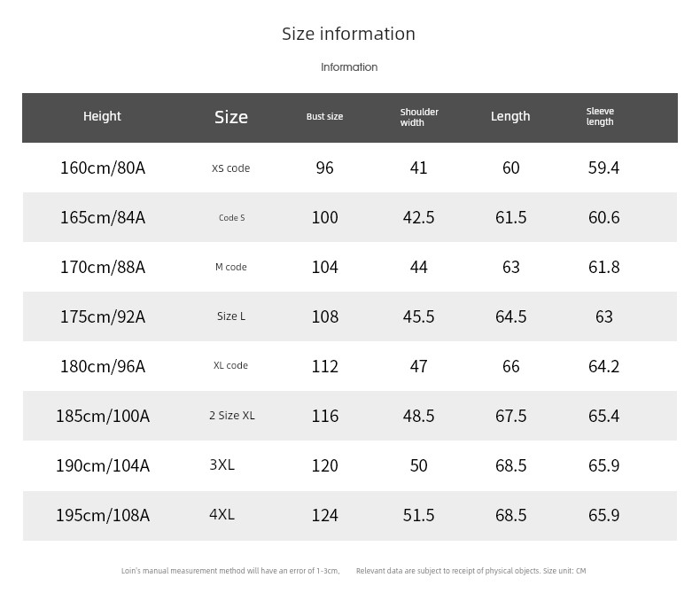This screenshot has height=601, width=700.
Task: Click the 'Sleeve length' column header
Action: pyautogui.click(x=600, y=117)
